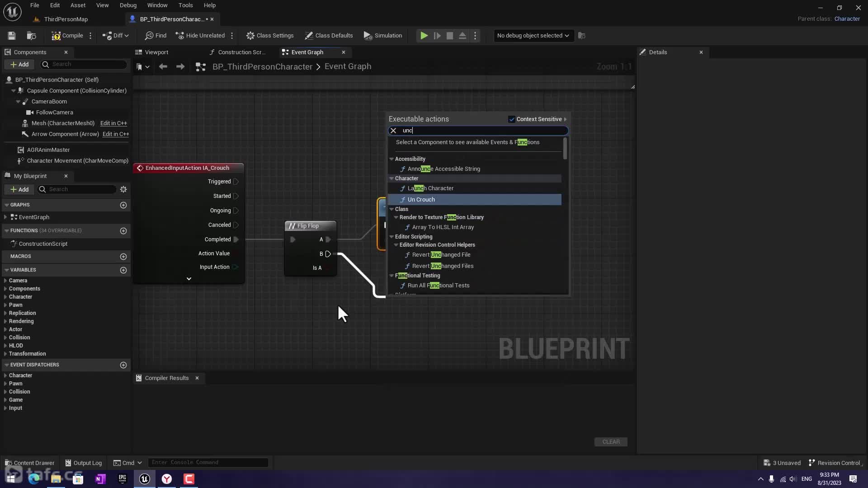
Task: Add a new variable with the plus icon
Action: click(123, 270)
